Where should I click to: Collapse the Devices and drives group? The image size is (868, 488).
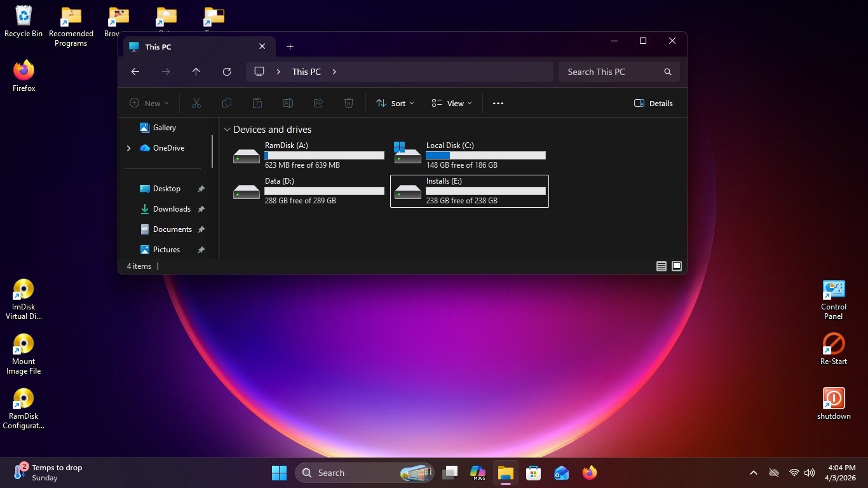(227, 130)
